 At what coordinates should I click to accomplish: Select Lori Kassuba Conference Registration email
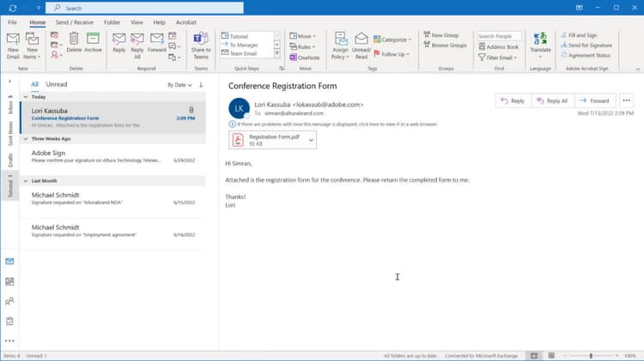pyautogui.click(x=113, y=117)
